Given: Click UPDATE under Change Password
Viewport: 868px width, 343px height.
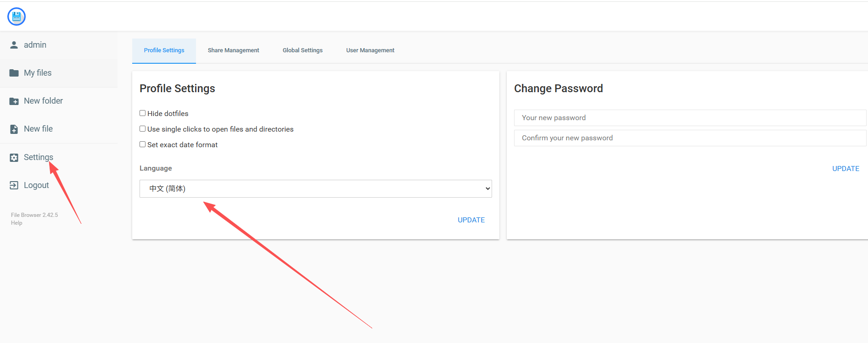Looking at the screenshot, I should [846, 169].
